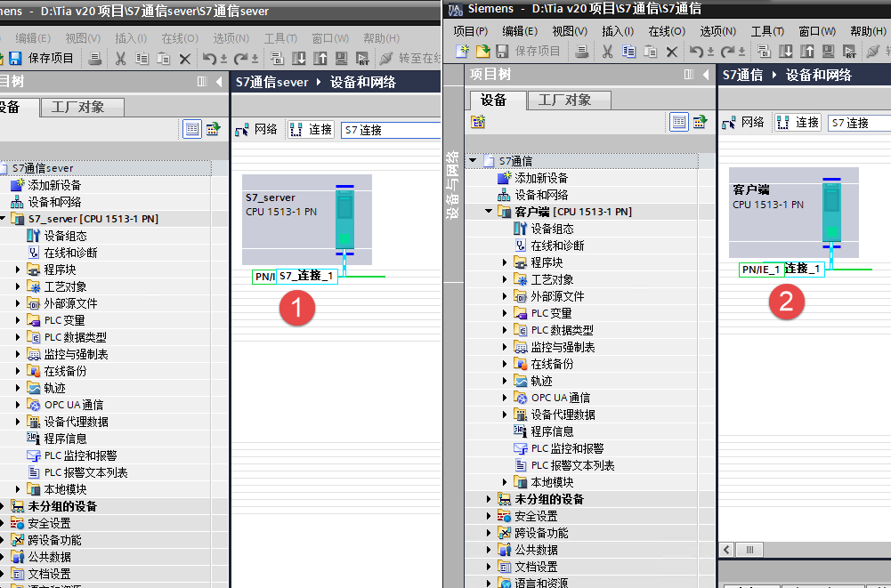Click the cut scissors icon in left window
891x588 pixels.
120,59
